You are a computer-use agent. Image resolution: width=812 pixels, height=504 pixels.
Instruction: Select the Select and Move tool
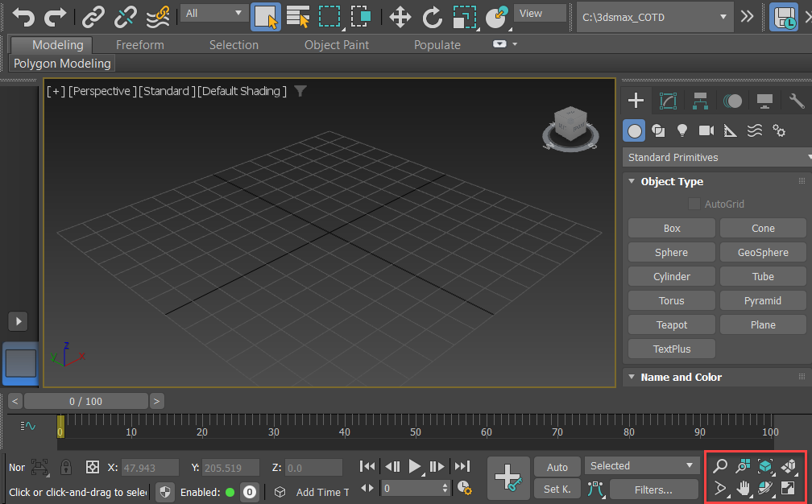coord(400,16)
